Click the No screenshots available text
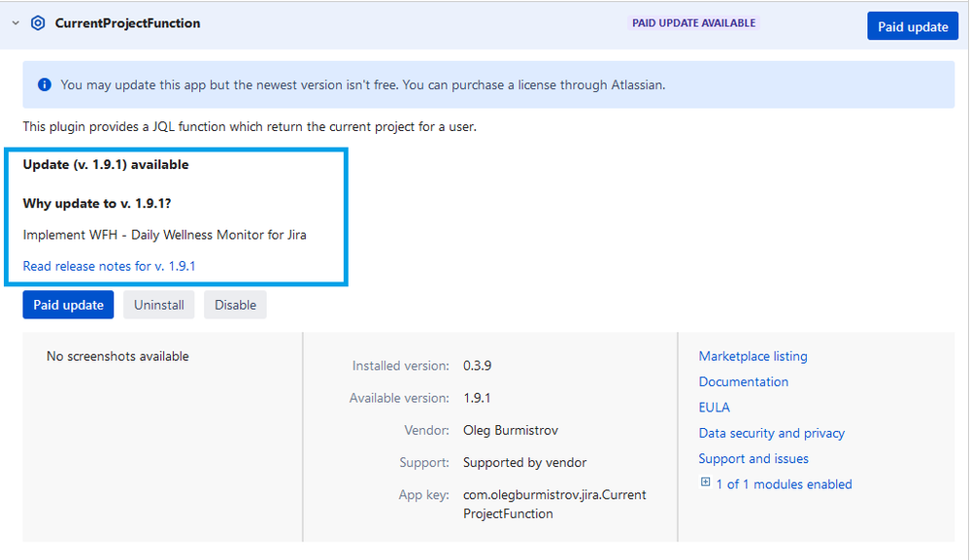The image size is (970, 560). click(117, 356)
